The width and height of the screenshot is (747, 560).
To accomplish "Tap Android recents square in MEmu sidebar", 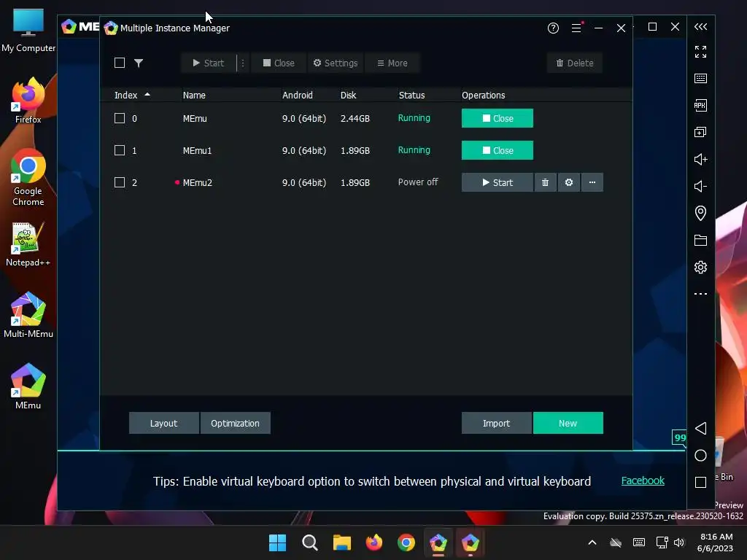I will pos(700,483).
